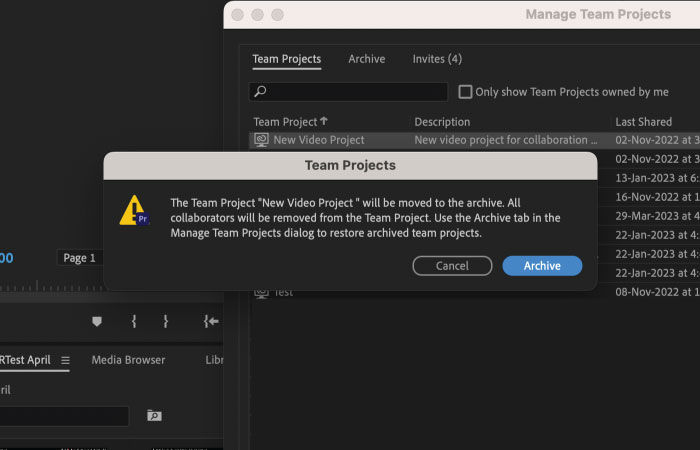Switch to the Team Projects tab

click(287, 59)
